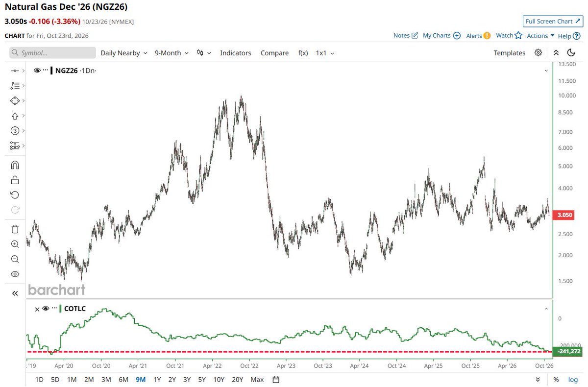Select the 1M time range
The image size is (588, 387).
(x=72, y=380)
